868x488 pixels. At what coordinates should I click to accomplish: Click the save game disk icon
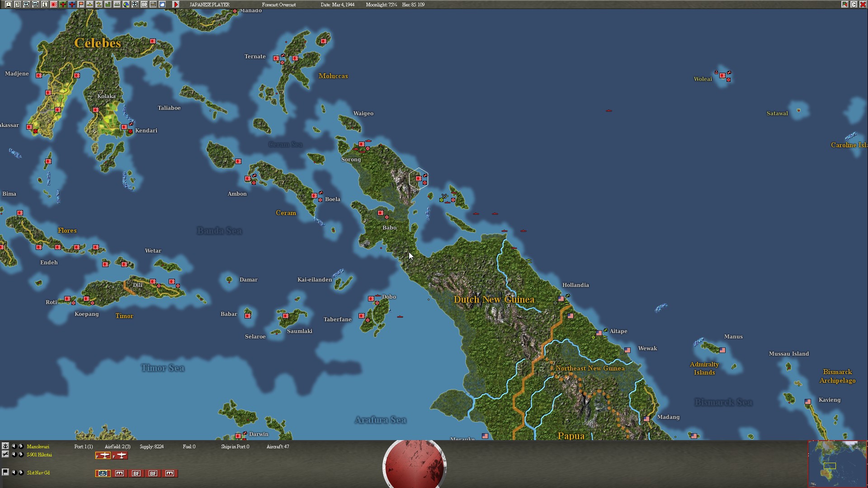(9, 5)
